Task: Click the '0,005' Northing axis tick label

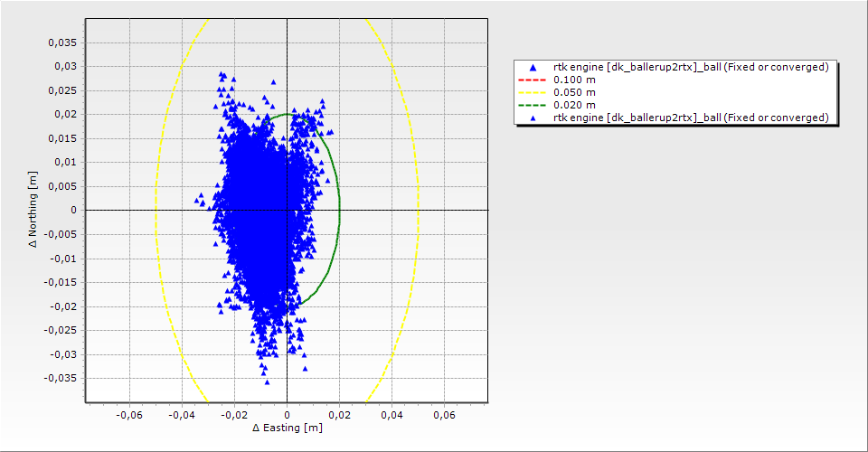Action: pyautogui.click(x=62, y=186)
